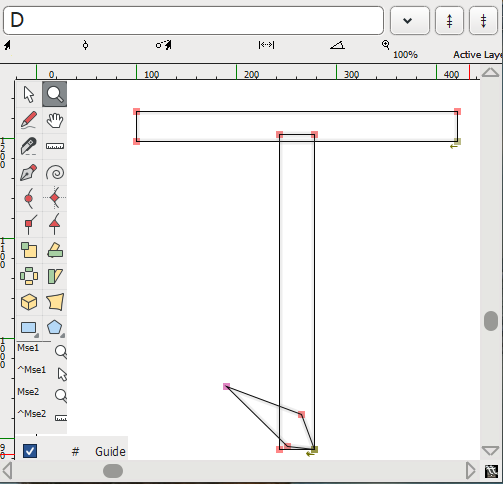Viewport: 503px width, 484px height.
Task: Click the vertical scrollbar down arrow
Action: [491, 451]
